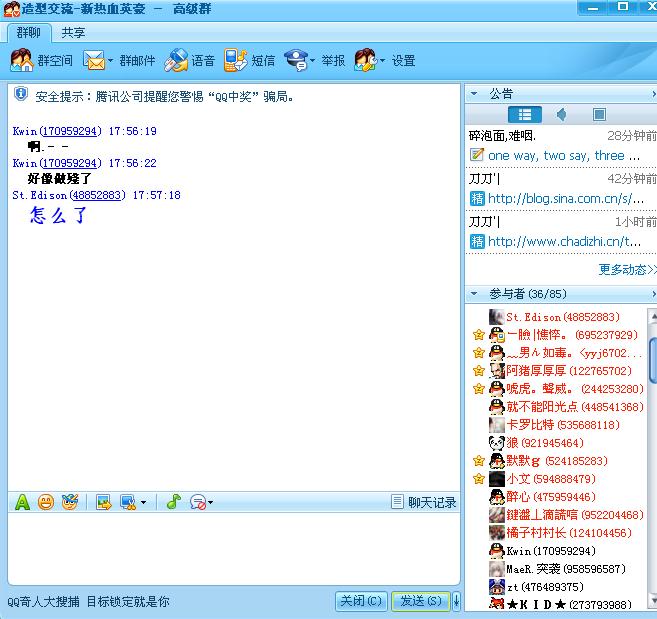
Task: Click in the message input box
Action: [x=234, y=548]
